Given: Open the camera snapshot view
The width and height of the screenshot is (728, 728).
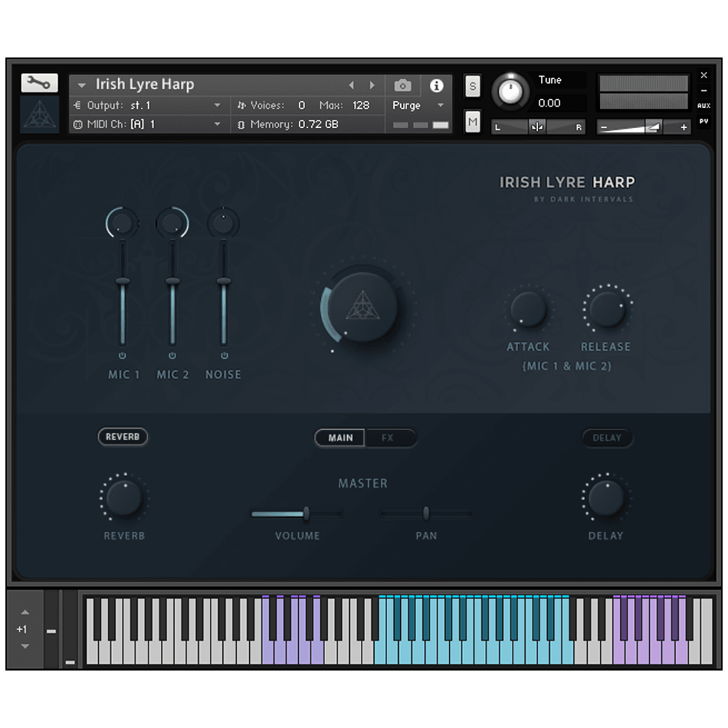Looking at the screenshot, I should point(403,85).
